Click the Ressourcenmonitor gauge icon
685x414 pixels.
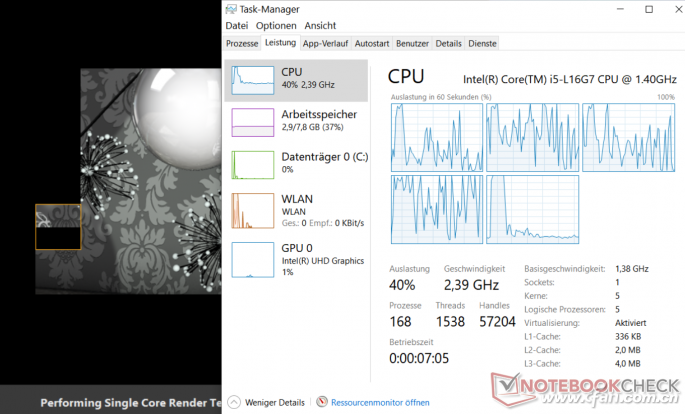pos(322,402)
